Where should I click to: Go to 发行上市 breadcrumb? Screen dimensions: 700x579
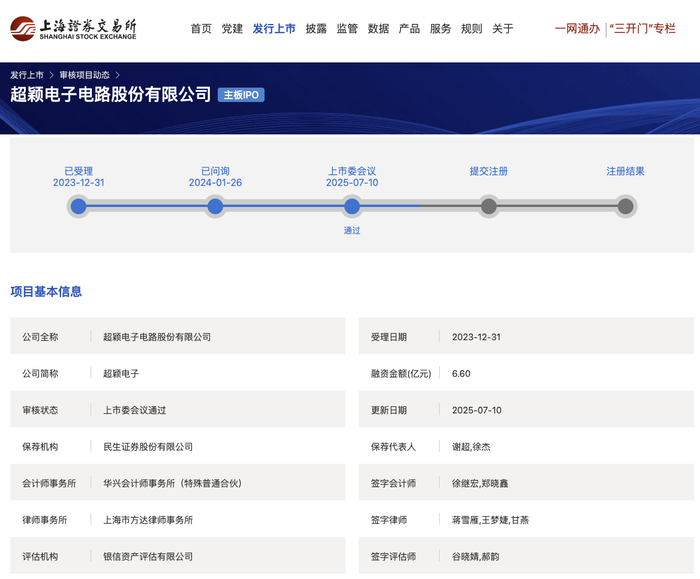coord(27,75)
